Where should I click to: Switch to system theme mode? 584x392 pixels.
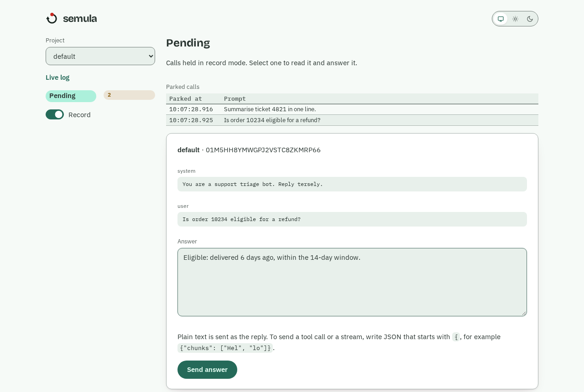coord(501,19)
